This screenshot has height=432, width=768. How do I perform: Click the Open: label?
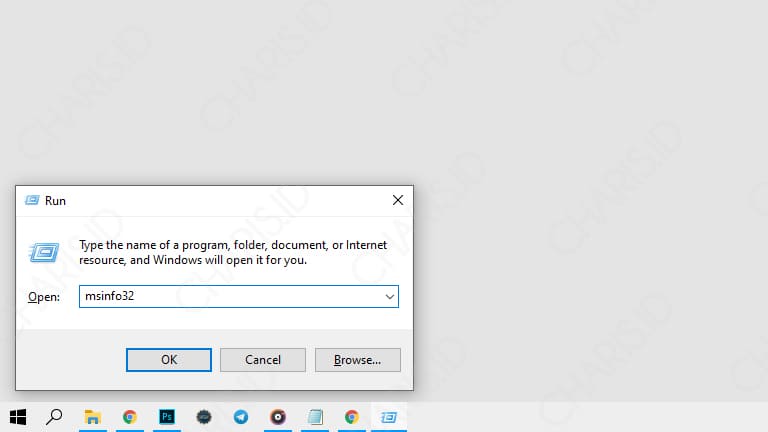pyautogui.click(x=44, y=297)
